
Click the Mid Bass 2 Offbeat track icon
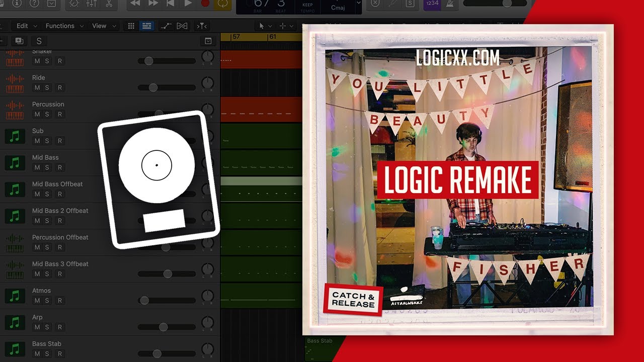point(15,216)
